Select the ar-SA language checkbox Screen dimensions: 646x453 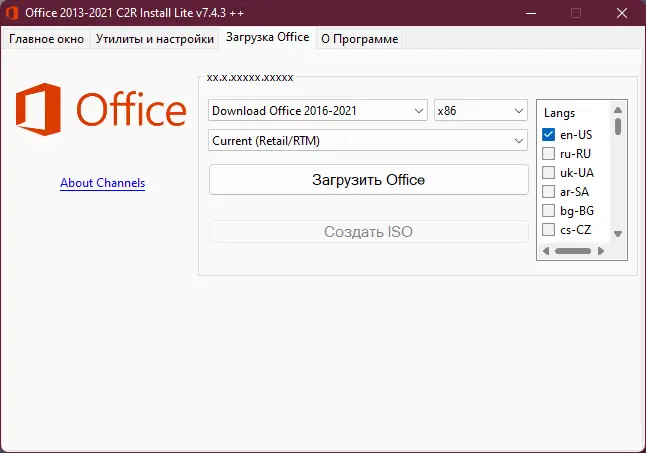[x=548, y=191]
